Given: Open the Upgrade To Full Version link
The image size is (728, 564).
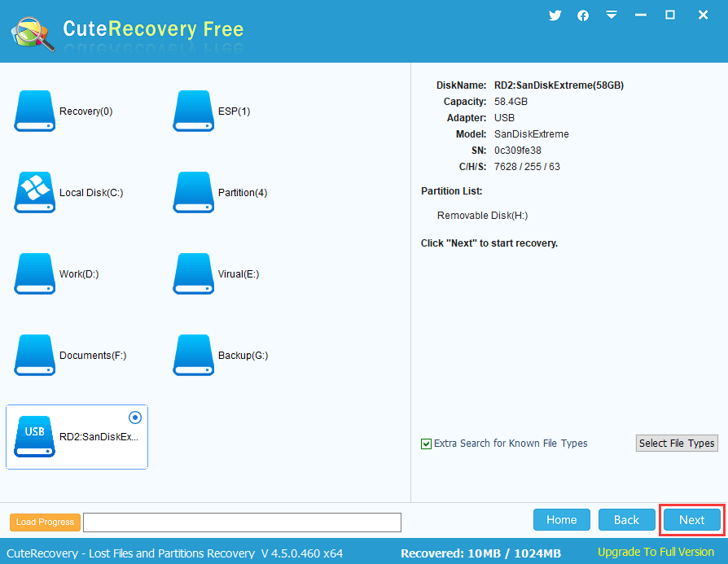Looking at the screenshot, I should [656, 553].
